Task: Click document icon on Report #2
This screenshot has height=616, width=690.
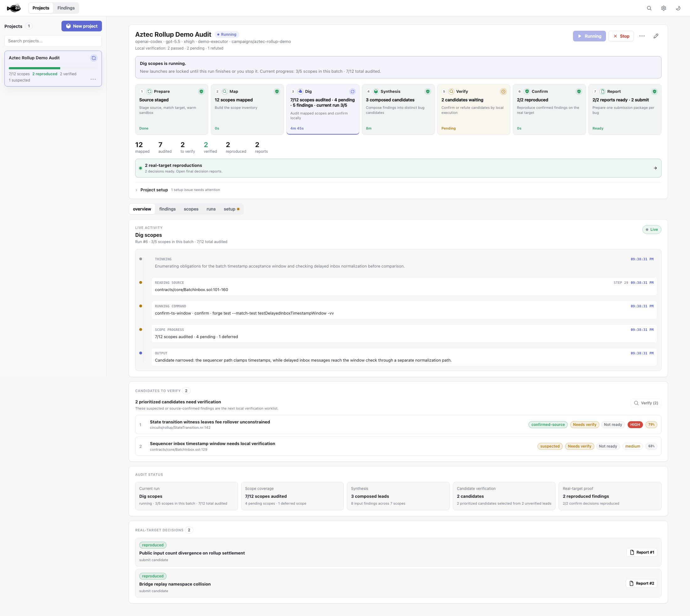Action: [x=631, y=583]
